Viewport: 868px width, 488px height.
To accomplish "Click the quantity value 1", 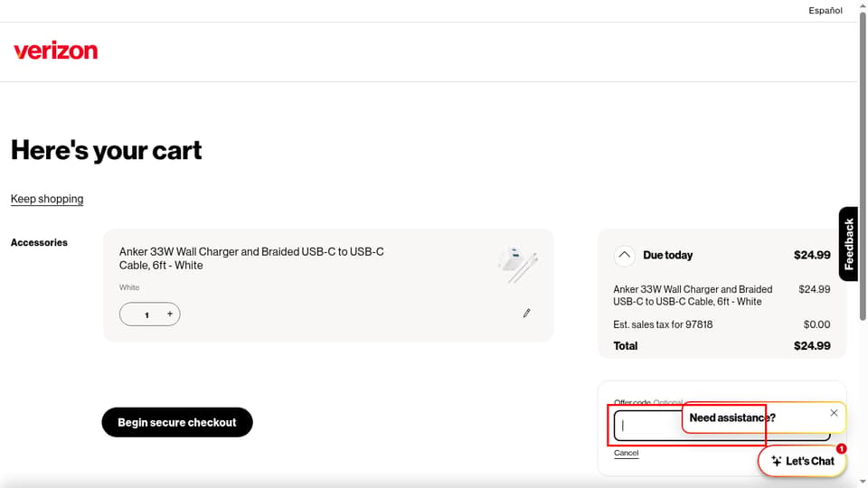I will tap(146, 314).
